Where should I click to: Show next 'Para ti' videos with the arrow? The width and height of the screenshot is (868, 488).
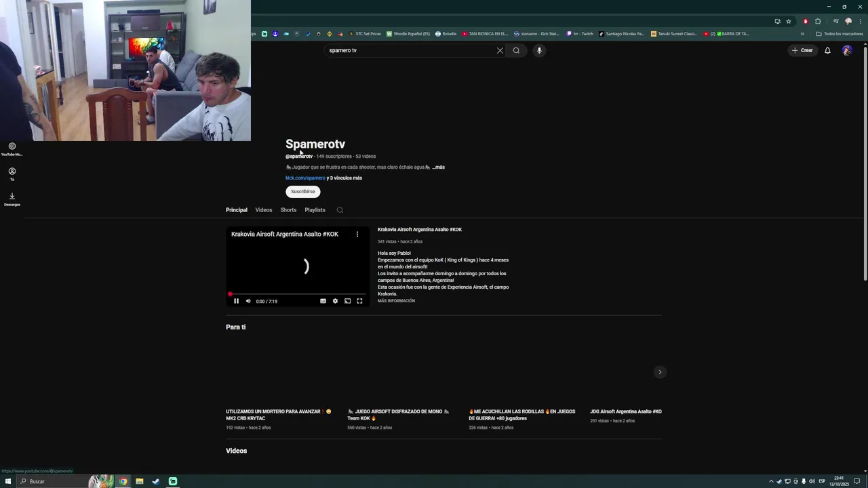(659, 372)
